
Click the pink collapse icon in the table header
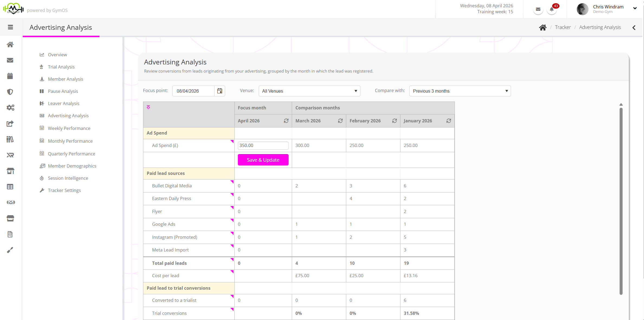pyautogui.click(x=148, y=107)
